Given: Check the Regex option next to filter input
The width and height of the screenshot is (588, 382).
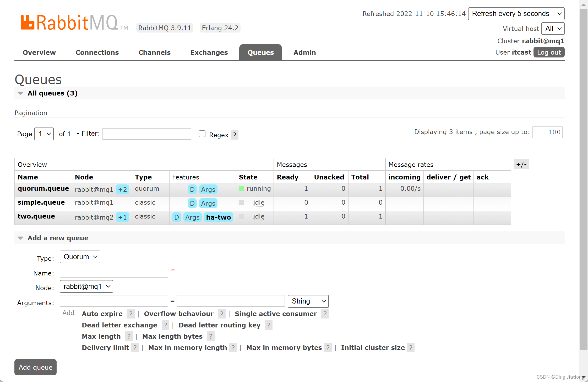Looking at the screenshot, I should point(201,134).
